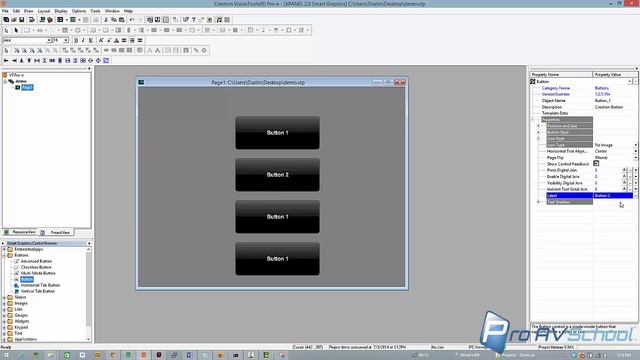Click the clock/circle draw tool icon
Screen dimensions: 640x360
click(78, 30)
